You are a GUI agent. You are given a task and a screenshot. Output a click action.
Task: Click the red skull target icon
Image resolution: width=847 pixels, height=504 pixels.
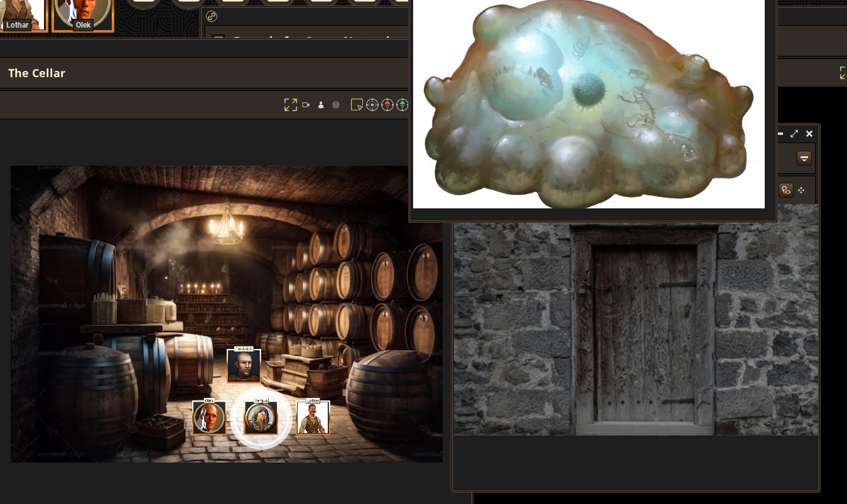387,105
